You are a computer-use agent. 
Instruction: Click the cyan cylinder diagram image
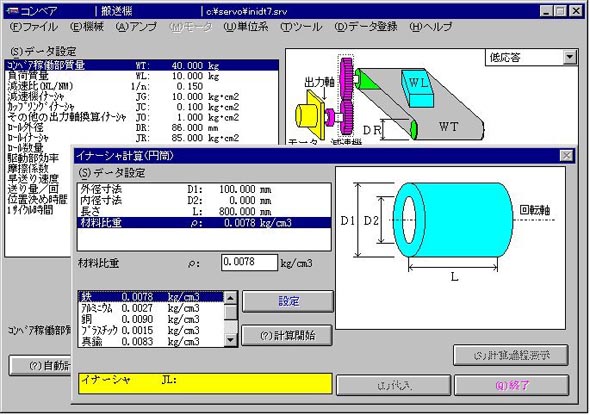point(451,248)
